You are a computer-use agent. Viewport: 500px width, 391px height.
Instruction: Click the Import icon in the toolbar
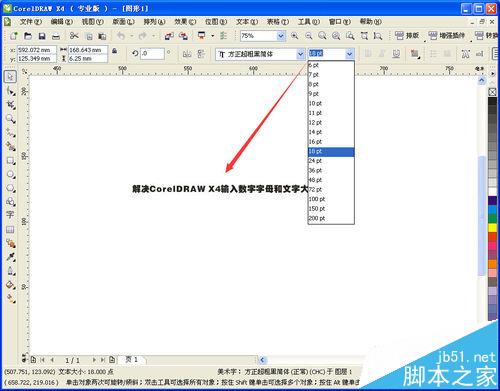click(169, 36)
